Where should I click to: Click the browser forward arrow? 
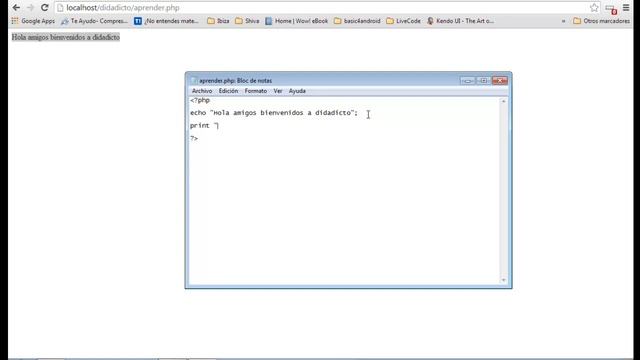tap(31, 8)
